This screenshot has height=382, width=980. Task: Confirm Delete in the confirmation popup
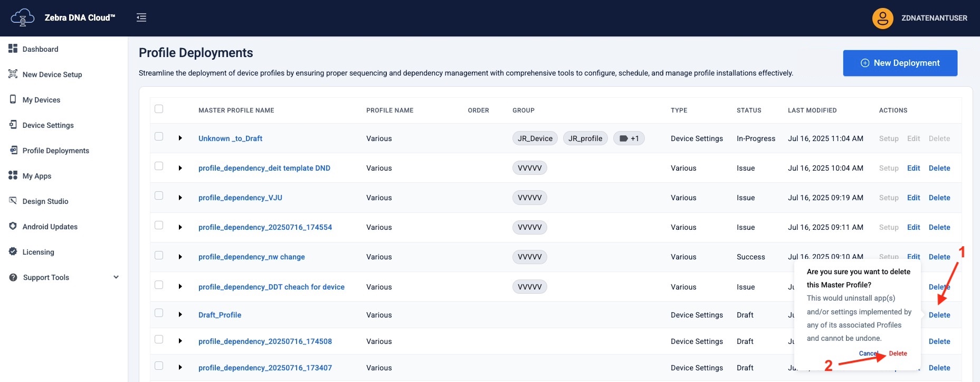(898, 353)
